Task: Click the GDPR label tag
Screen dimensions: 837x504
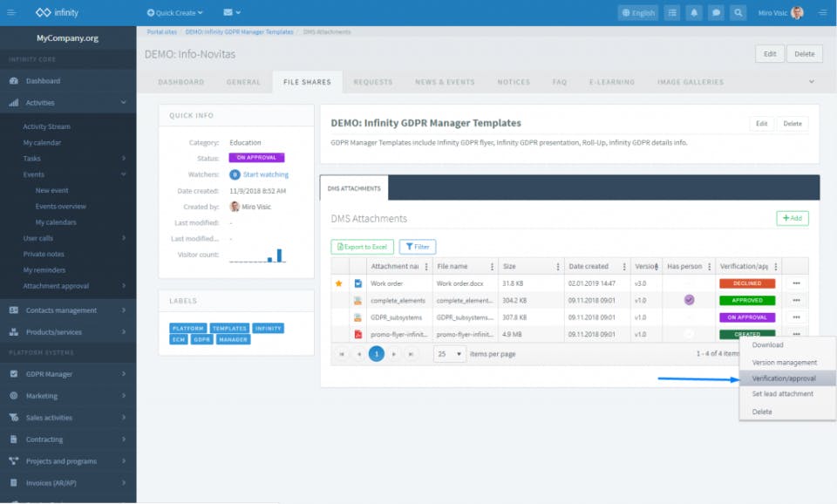Action: coord(201,339)
